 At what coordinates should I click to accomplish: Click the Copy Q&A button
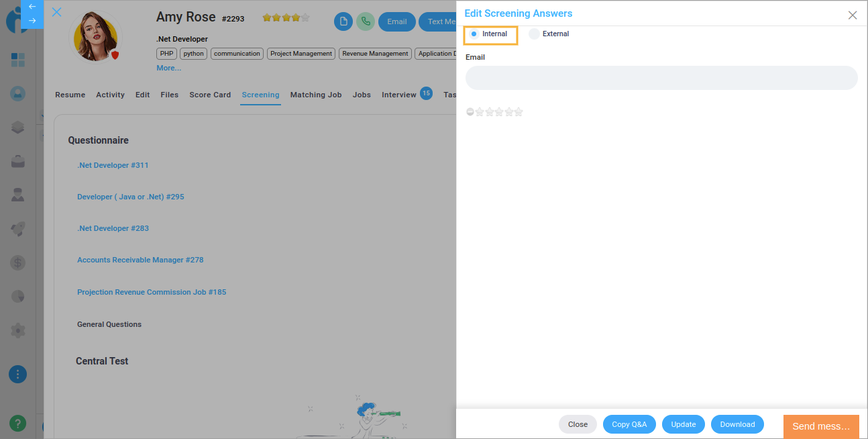pos(629,424)
